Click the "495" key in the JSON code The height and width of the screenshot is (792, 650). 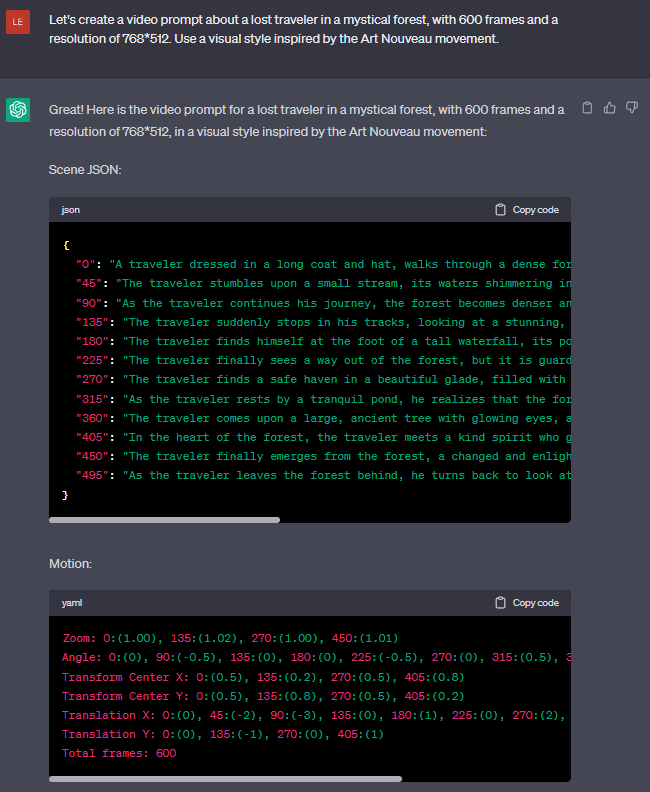[92, 475]
